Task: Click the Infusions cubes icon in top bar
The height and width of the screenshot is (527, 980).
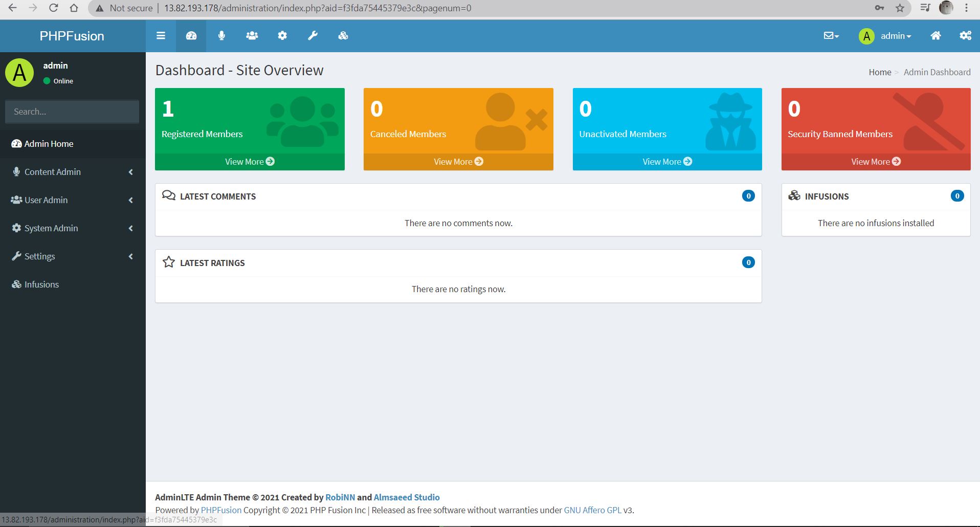Action: 343,36
